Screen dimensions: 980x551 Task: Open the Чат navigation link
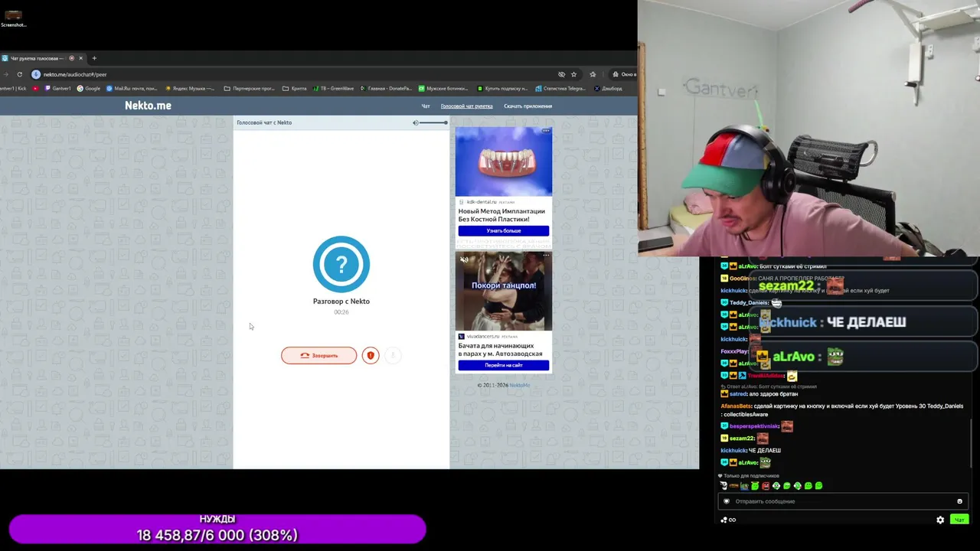[x=426, y=106]
